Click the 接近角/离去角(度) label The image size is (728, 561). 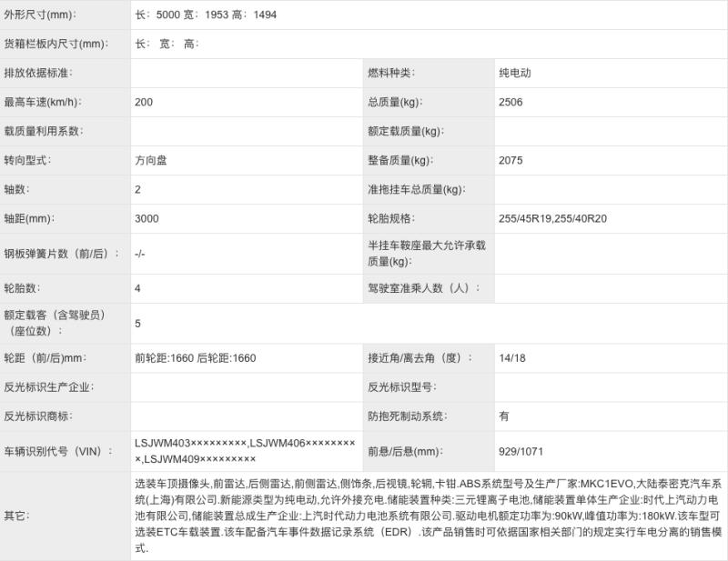coord(420,358)
